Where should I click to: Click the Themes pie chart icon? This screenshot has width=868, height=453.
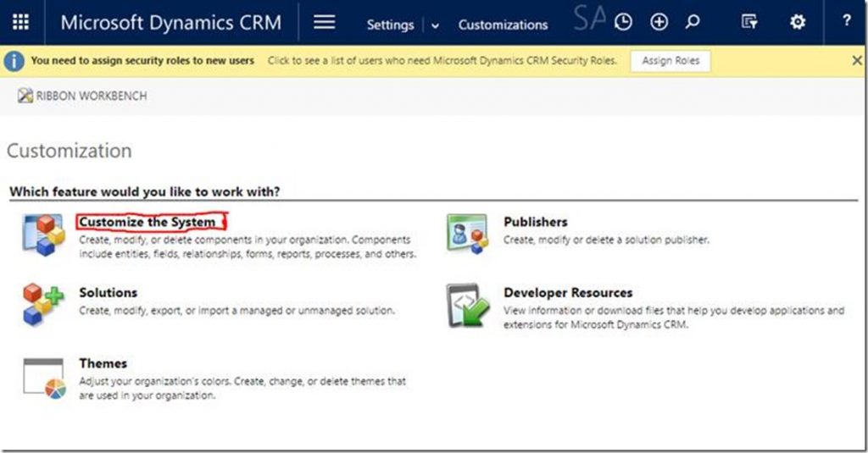point(43,376)
